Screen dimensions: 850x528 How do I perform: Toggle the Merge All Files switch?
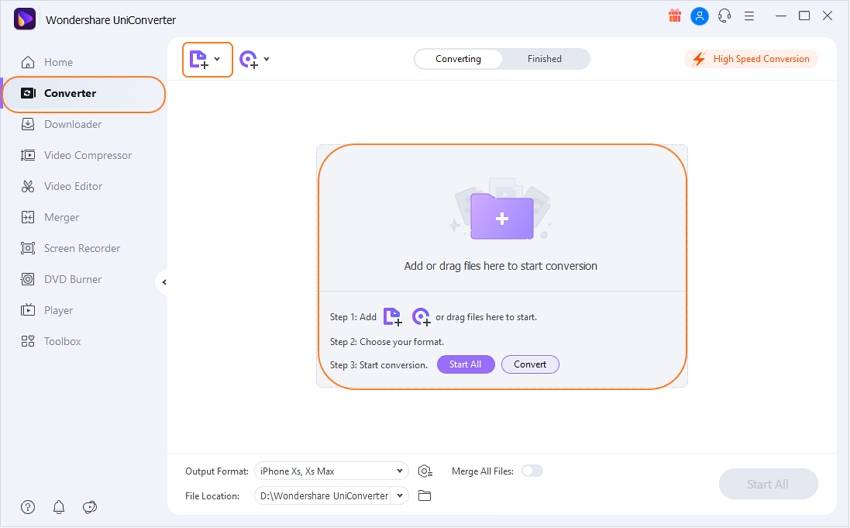[532, 471]
